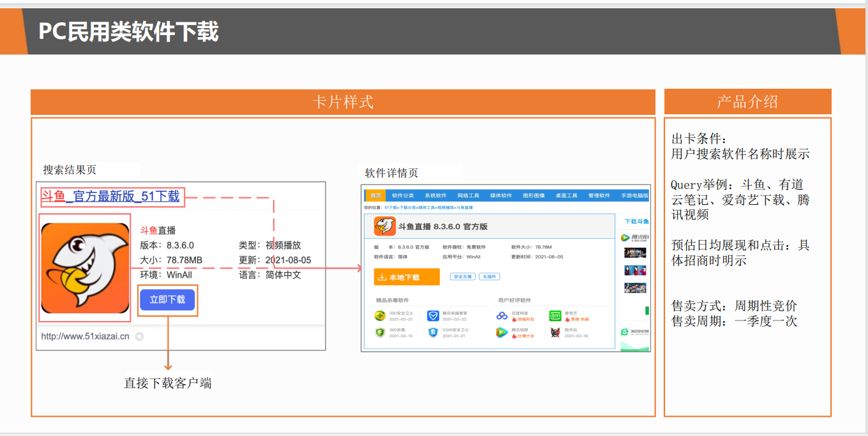Click the 售卖周期: 一季度一次 text
The width and height of the screenshot is (868, 436).
(x=734, y=321)
